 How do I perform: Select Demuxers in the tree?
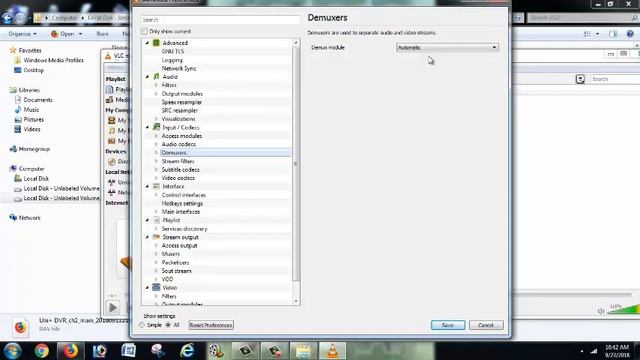[x=174, y=153]
